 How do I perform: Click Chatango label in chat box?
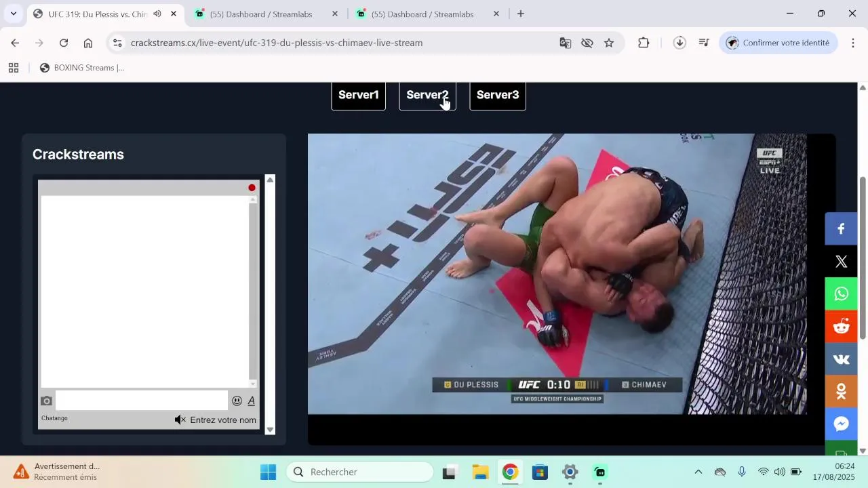54,418
